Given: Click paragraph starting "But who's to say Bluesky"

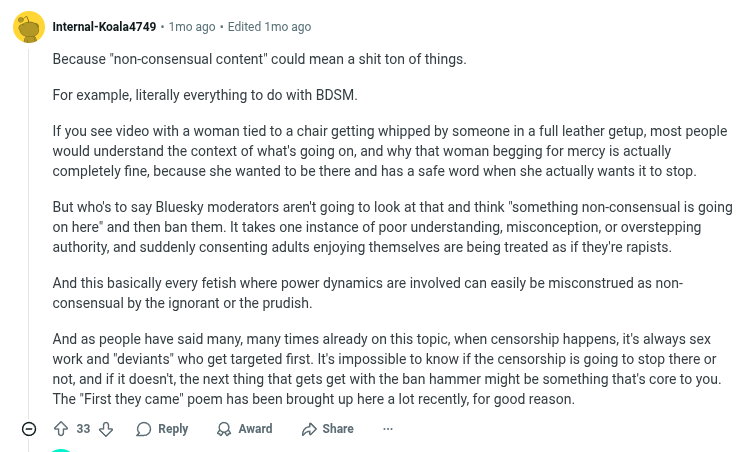Looking at the screenshot, I should 392,227.
